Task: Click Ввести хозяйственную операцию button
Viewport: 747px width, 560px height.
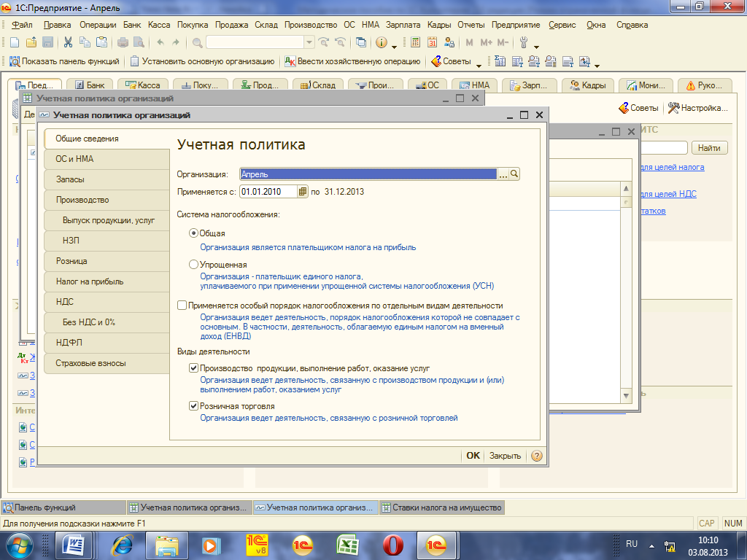Action: point(352,61)
